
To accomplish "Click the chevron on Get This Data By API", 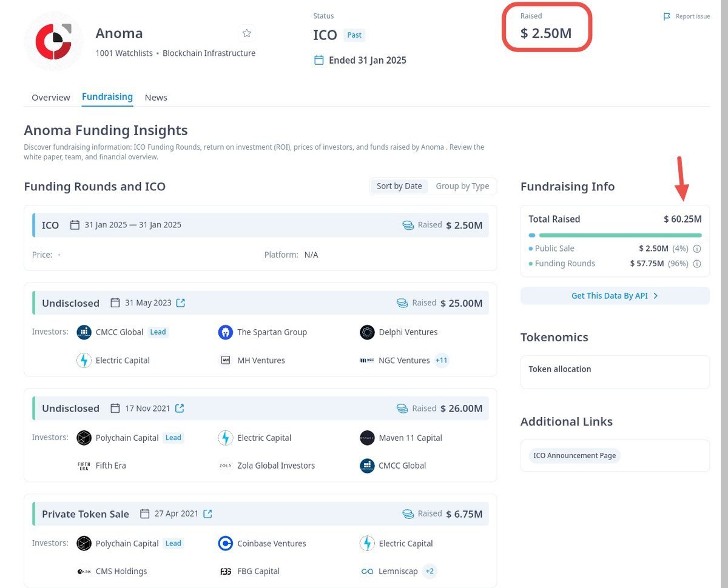I will point(655,296).
